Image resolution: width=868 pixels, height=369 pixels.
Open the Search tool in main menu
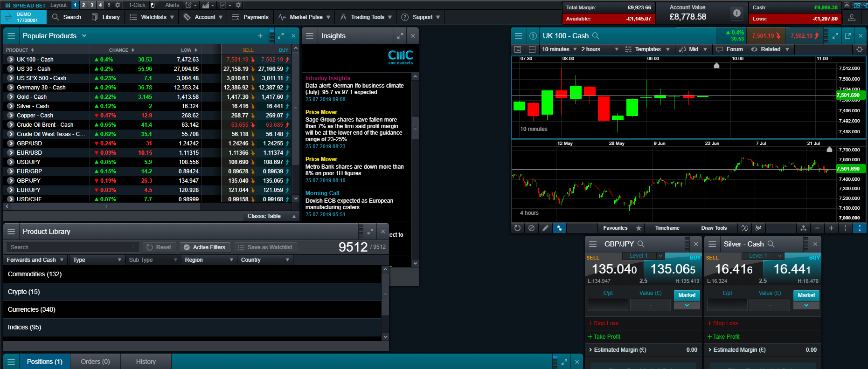coord(67,17)
